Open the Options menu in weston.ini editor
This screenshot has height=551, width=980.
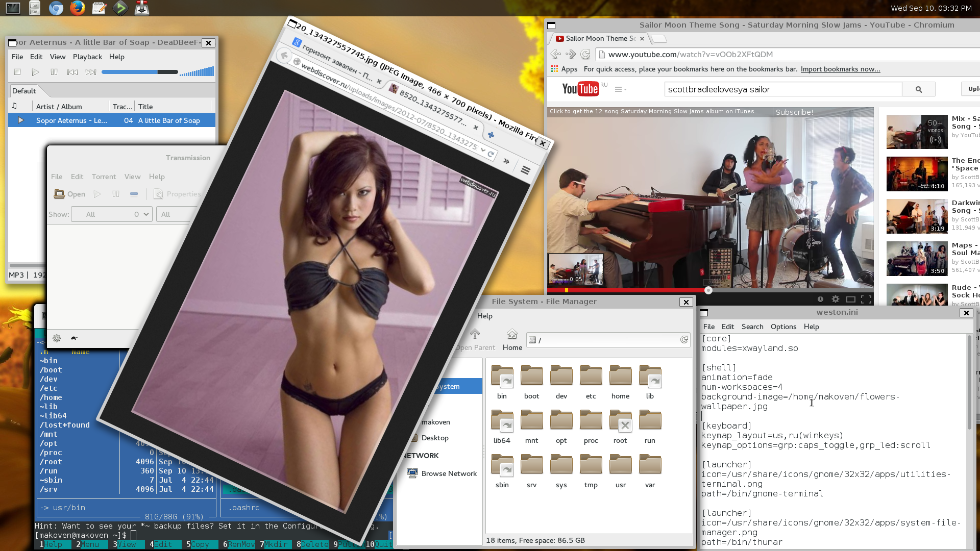pyautogui.click(x=783, y=327)
